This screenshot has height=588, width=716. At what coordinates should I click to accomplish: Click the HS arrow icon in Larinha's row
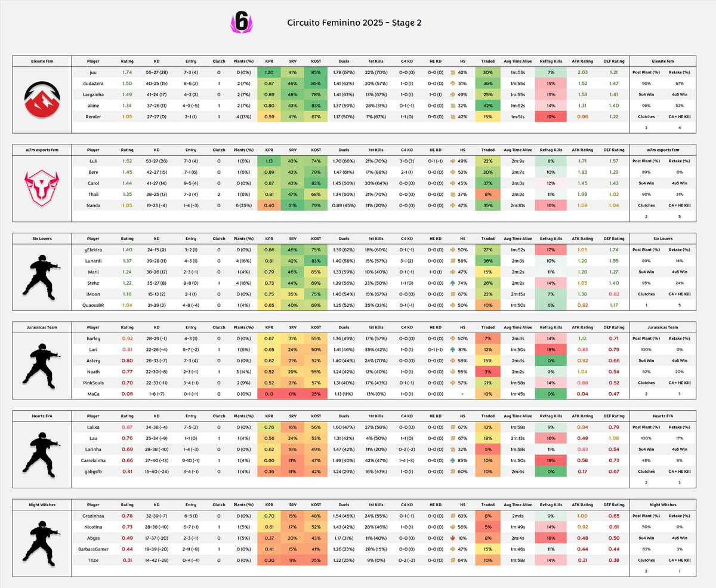coord(453,450)
